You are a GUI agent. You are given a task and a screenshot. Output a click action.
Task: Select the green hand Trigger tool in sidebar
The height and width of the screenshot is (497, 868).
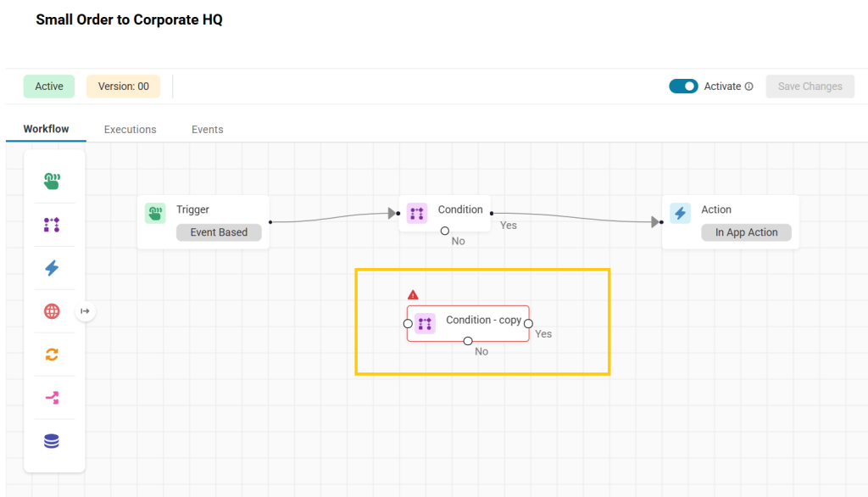coord(52,181)
